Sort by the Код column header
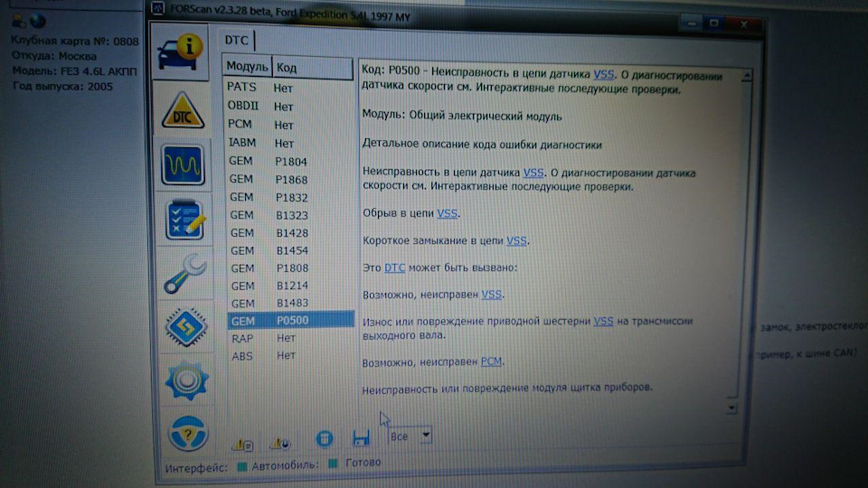 [313, 68]
